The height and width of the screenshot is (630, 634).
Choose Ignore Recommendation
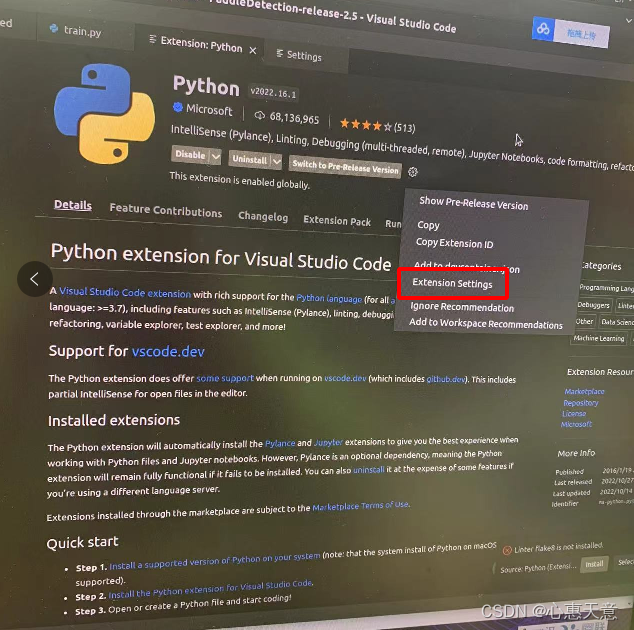tap(462, 307)
